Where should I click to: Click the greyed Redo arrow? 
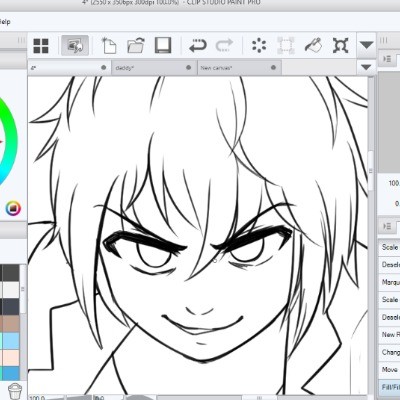point(224,46)
